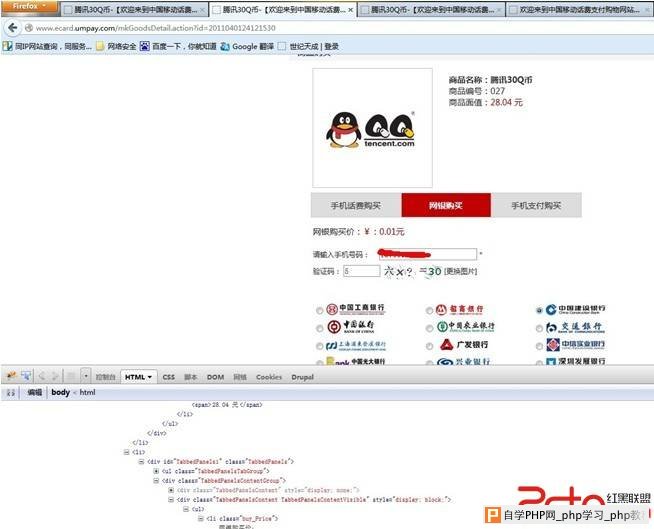Collapse the <li> node in HTML tree
Screen dimensions: 654x529
point(126,452)
